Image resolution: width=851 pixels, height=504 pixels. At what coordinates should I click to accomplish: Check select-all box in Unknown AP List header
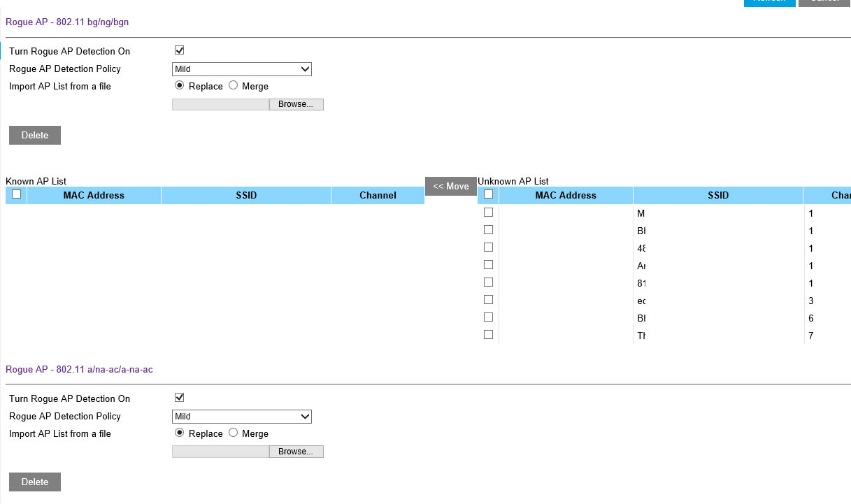[x=489, y=194]
